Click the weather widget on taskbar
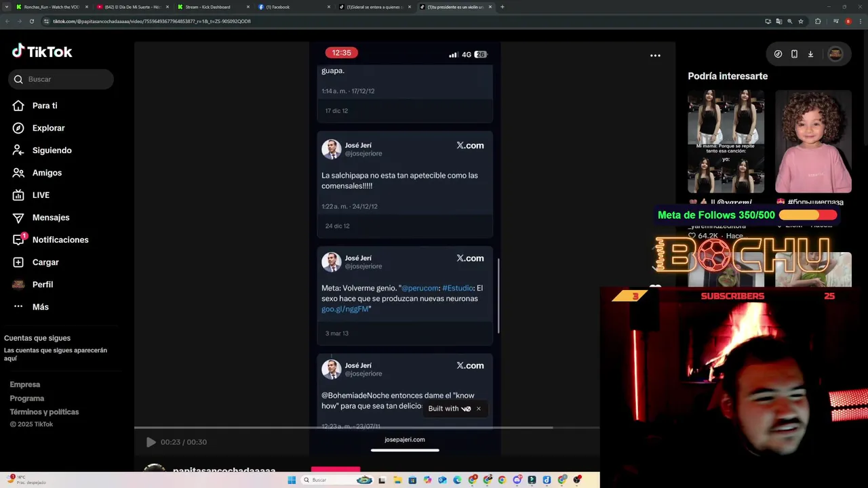 [x=27, y=480]
